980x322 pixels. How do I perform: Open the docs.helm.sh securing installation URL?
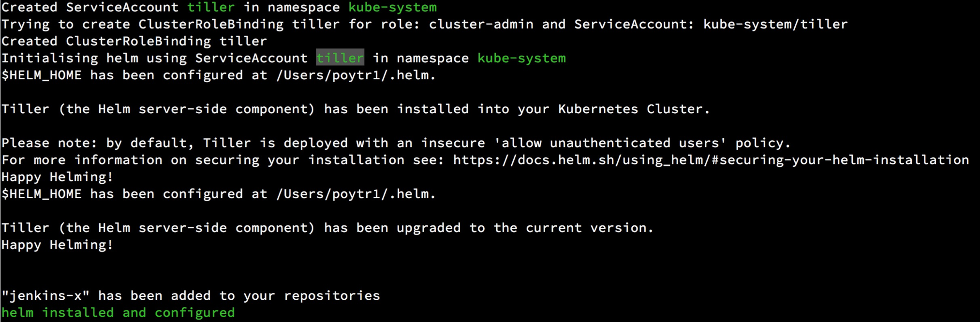coord(711,160)
